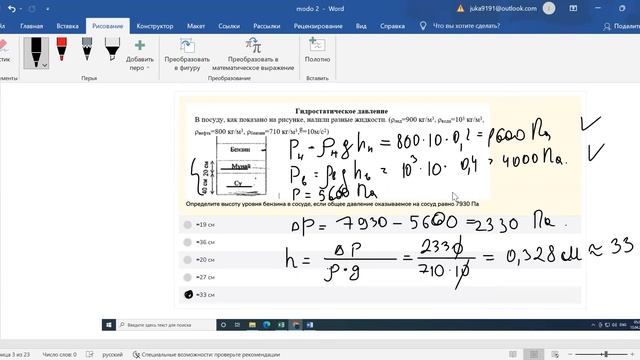The width and height of the screenshot is (640, 360).
Task: Click the 'Что вы хотите сделать?' search box
Action: pos(466,26)
